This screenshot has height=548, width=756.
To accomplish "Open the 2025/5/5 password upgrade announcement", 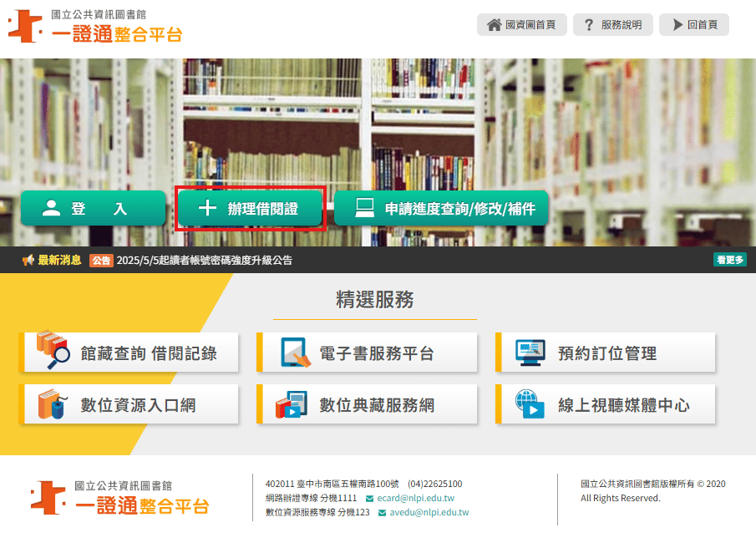I will (205, 261).
